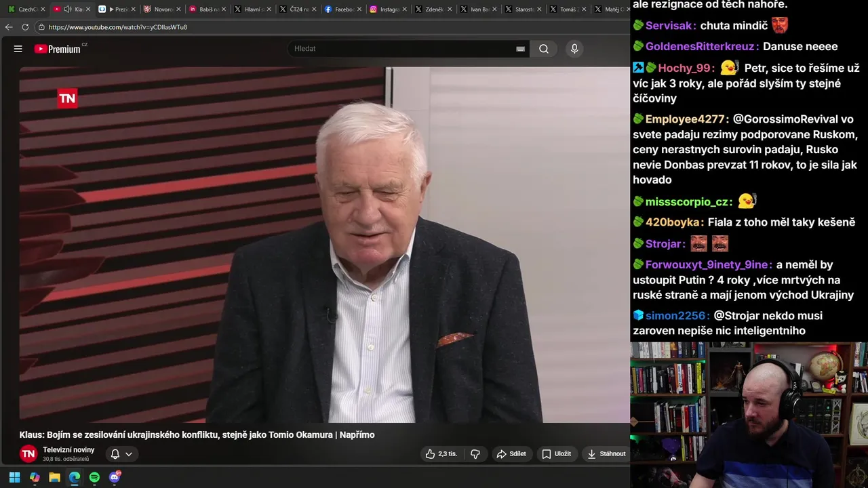
Task: Click the video player to pause
Action: coord(324,245)
